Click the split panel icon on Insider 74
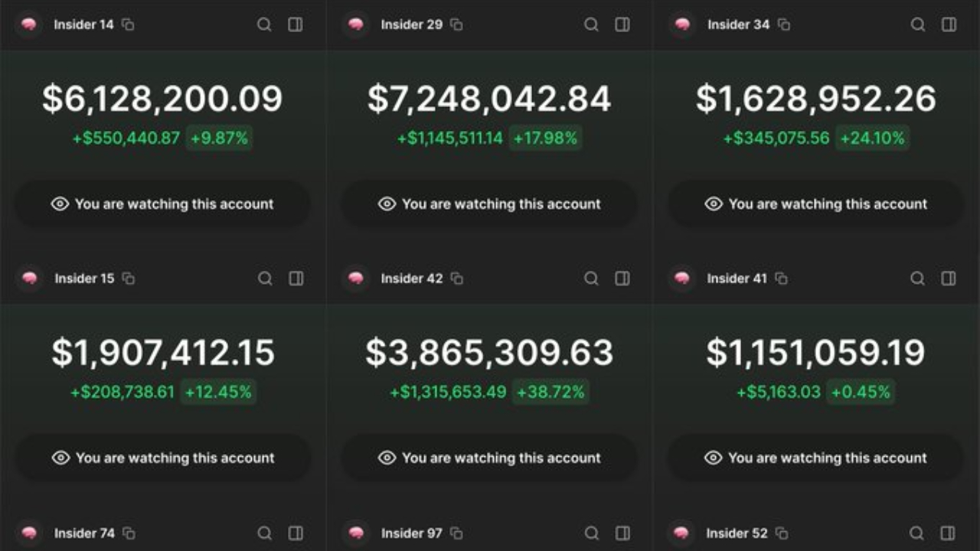 point(296,533)
